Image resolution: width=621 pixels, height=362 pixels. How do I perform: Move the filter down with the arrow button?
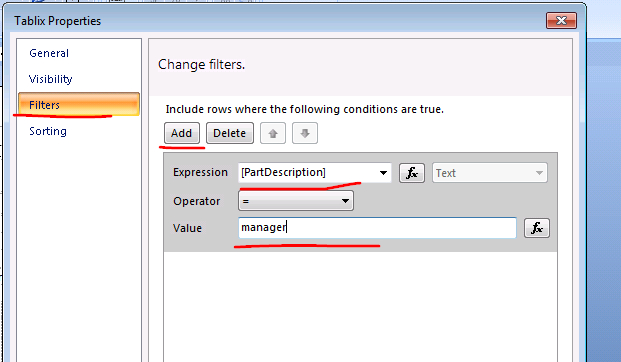click(x=305, y=133)
